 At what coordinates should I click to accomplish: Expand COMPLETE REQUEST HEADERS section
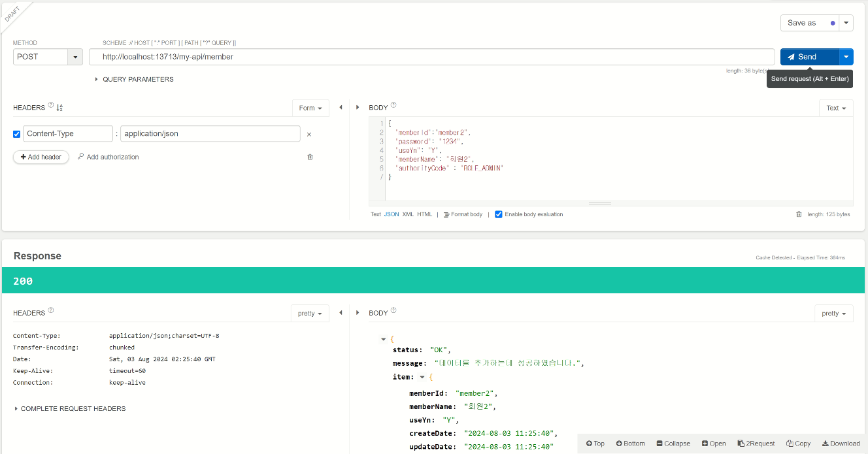[x=70, y=409]
